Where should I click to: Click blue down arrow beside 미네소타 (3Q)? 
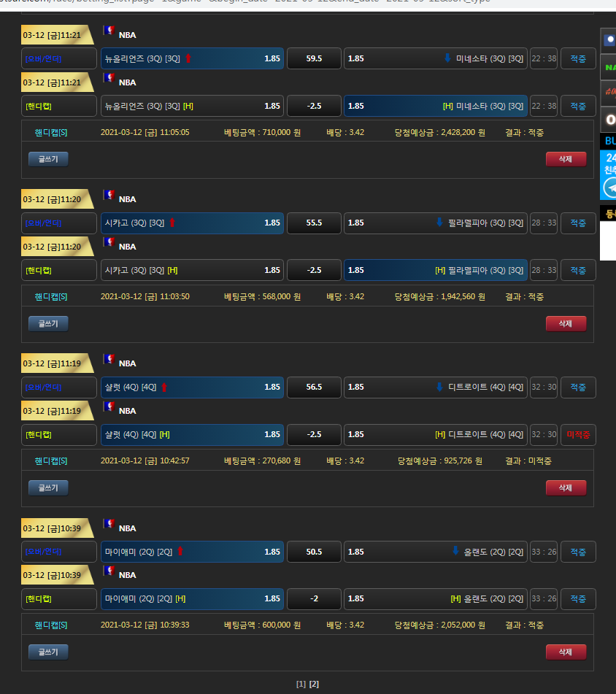click(447, 58)
